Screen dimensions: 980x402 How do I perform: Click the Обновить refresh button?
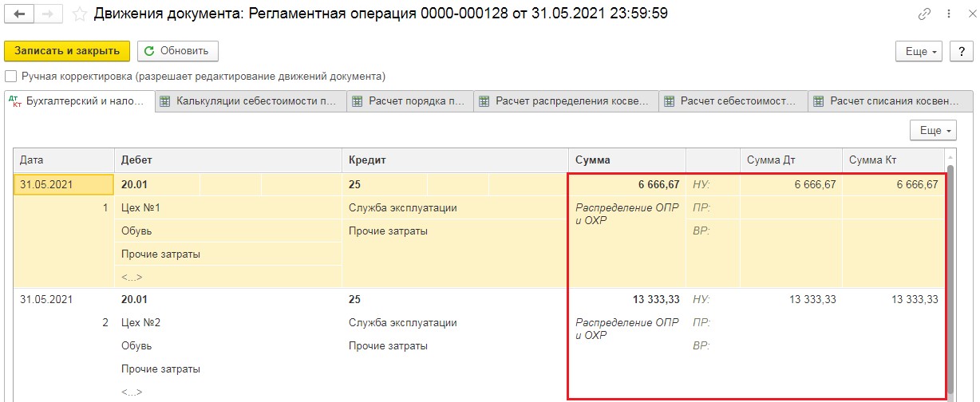point(177,51)
